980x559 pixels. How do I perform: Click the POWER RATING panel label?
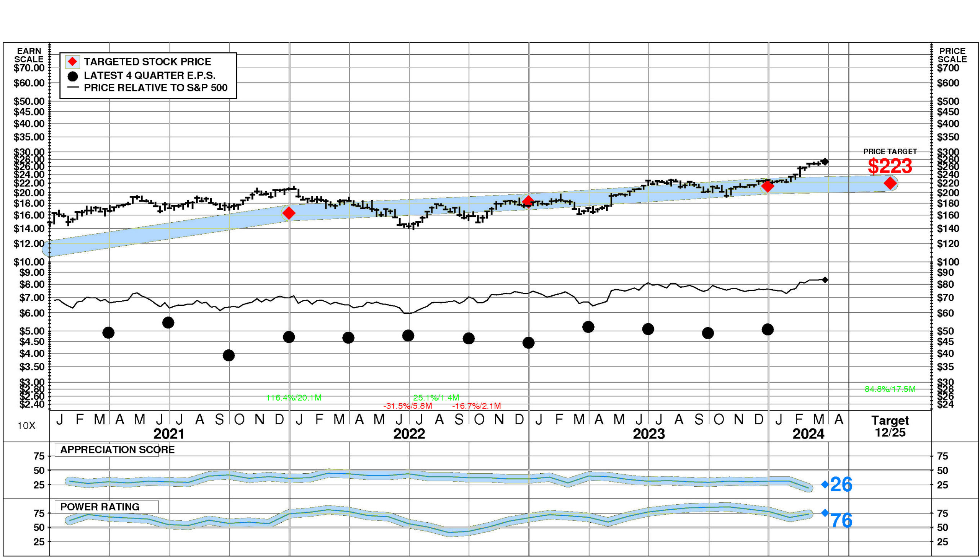100,507
